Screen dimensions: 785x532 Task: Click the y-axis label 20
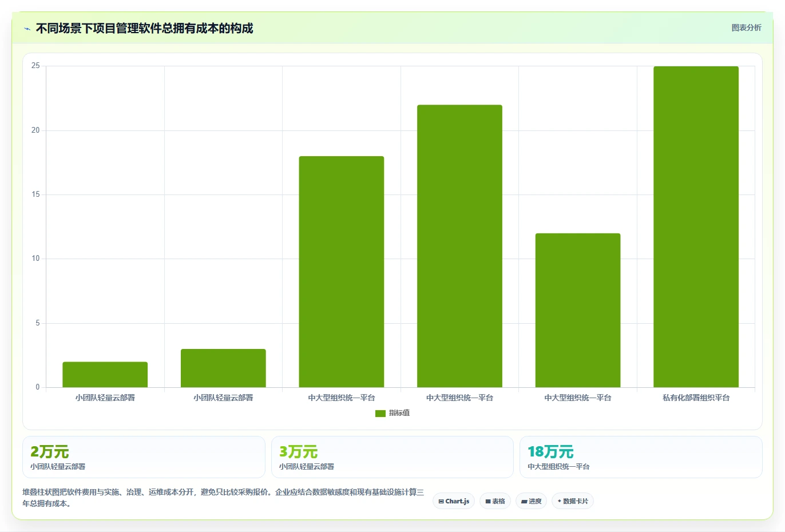35,130
